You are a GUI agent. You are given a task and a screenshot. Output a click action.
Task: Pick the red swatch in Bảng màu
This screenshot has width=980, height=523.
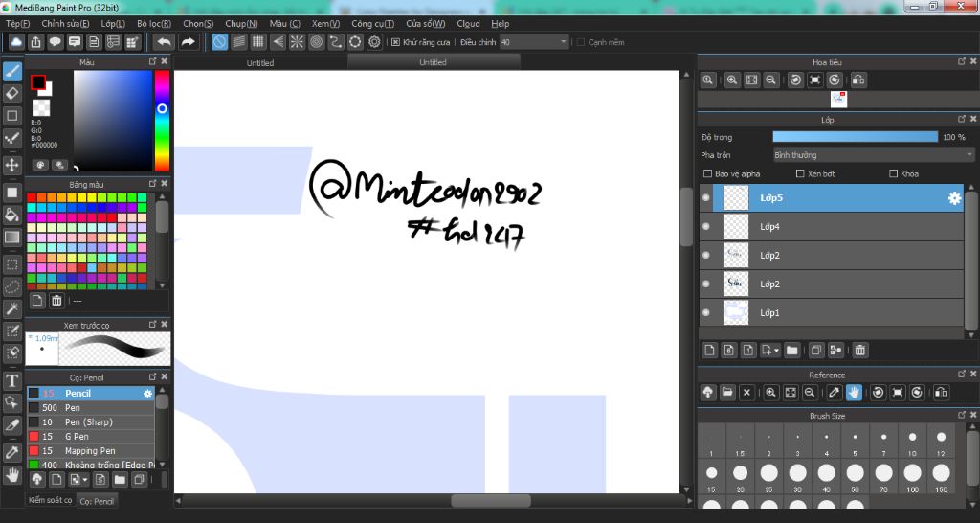pyautogui.click(x=32, y=197)
